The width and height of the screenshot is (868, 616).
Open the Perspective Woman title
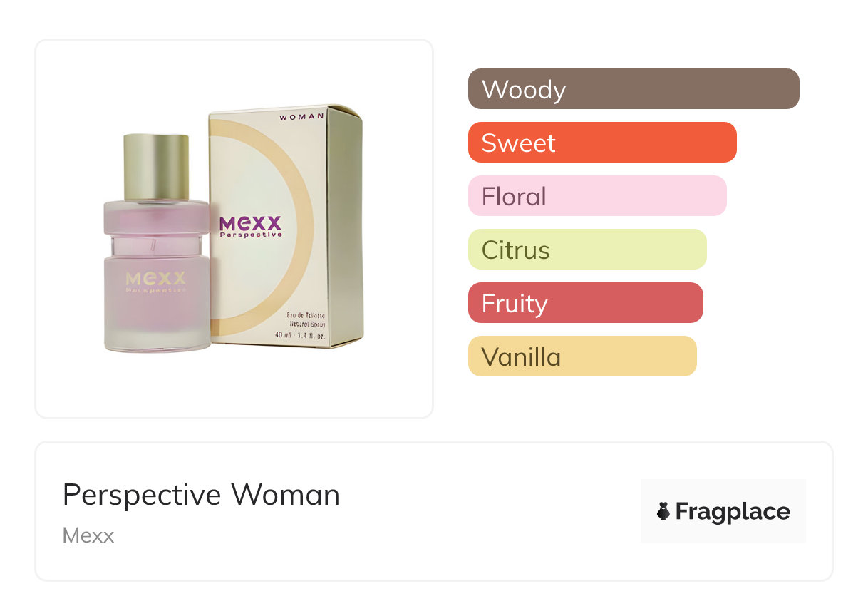(201, 495)
